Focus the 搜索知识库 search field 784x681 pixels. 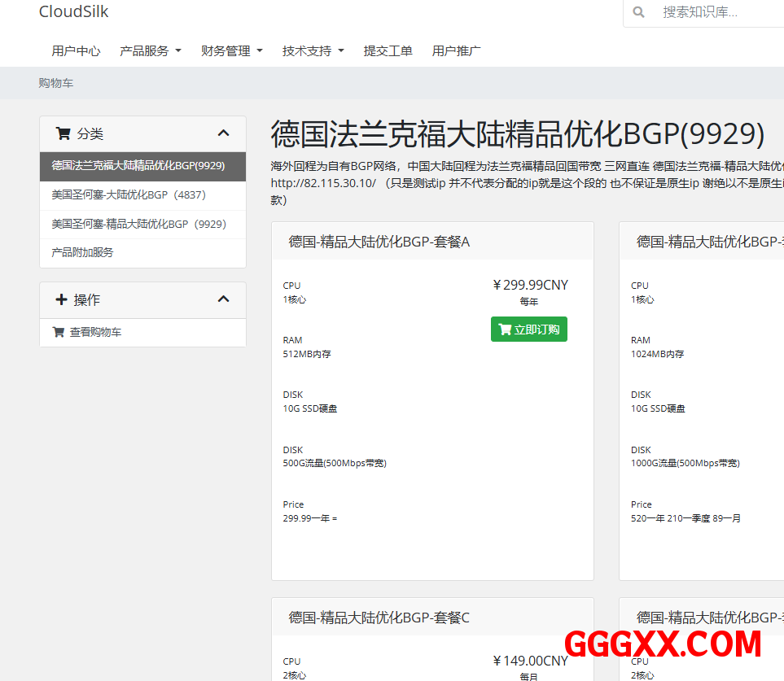(716, 12)
